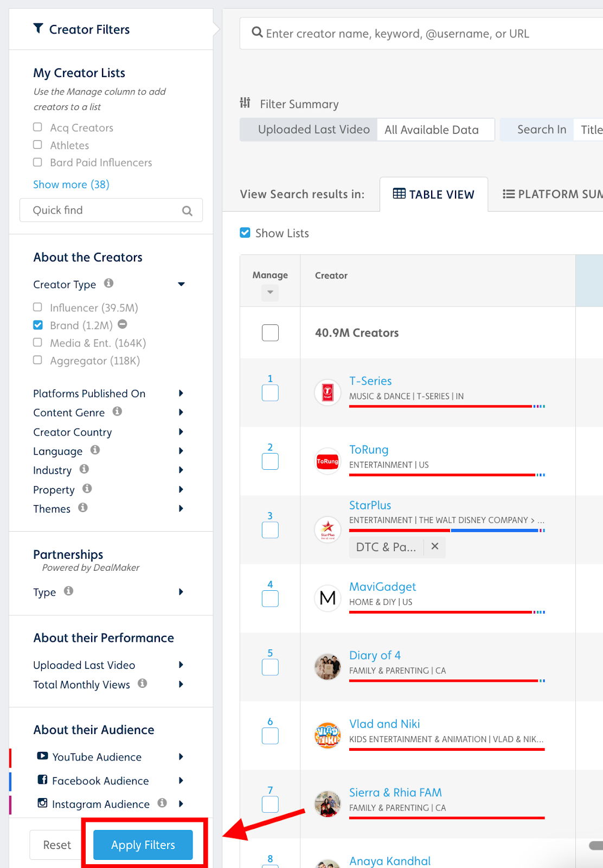Screen dimensions: 603x868
Task: Click the Creator Type info icon
Action: point(108,283)
